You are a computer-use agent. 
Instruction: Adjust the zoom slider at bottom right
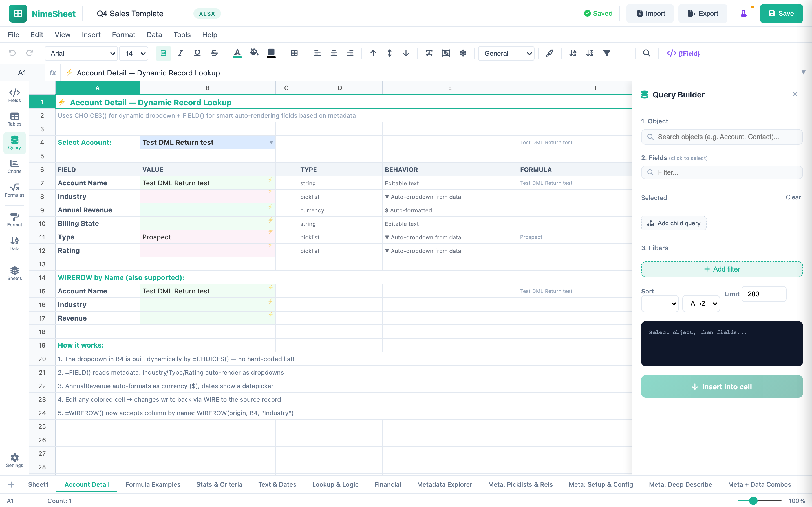pyautogui.click(x=754, y=501)
